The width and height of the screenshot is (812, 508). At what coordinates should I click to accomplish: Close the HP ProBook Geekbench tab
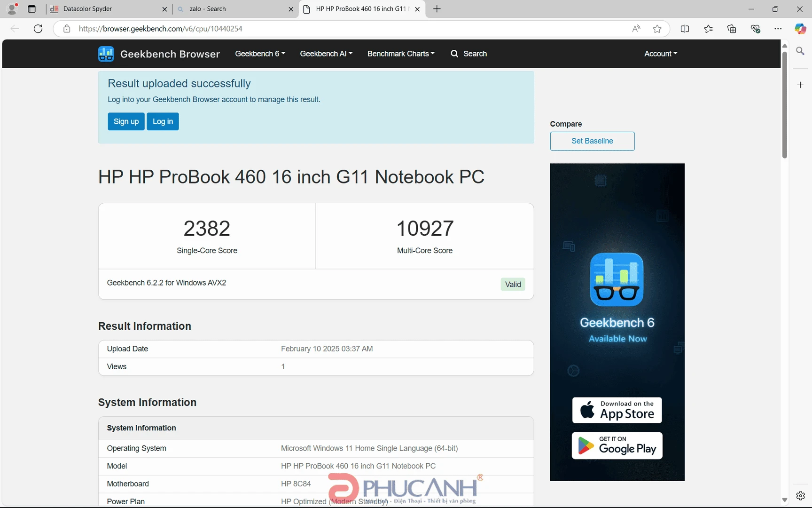(x=417, y=9)
